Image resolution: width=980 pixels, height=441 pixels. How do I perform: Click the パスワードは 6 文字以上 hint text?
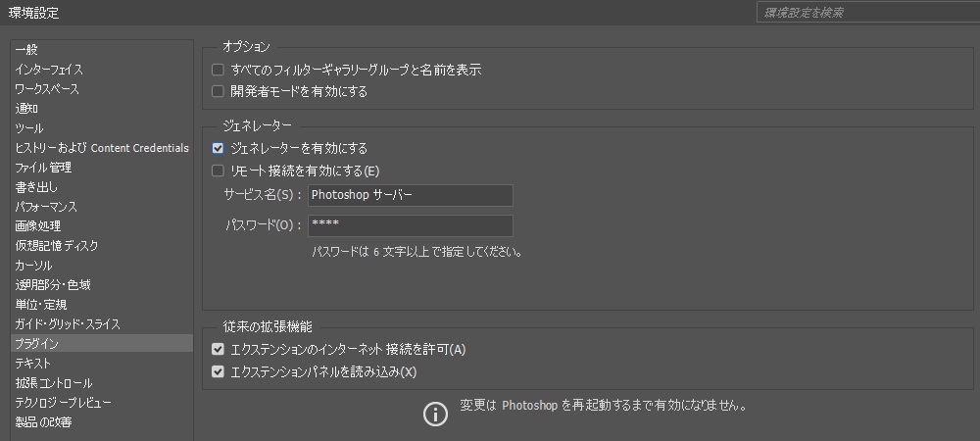[416, 253]
